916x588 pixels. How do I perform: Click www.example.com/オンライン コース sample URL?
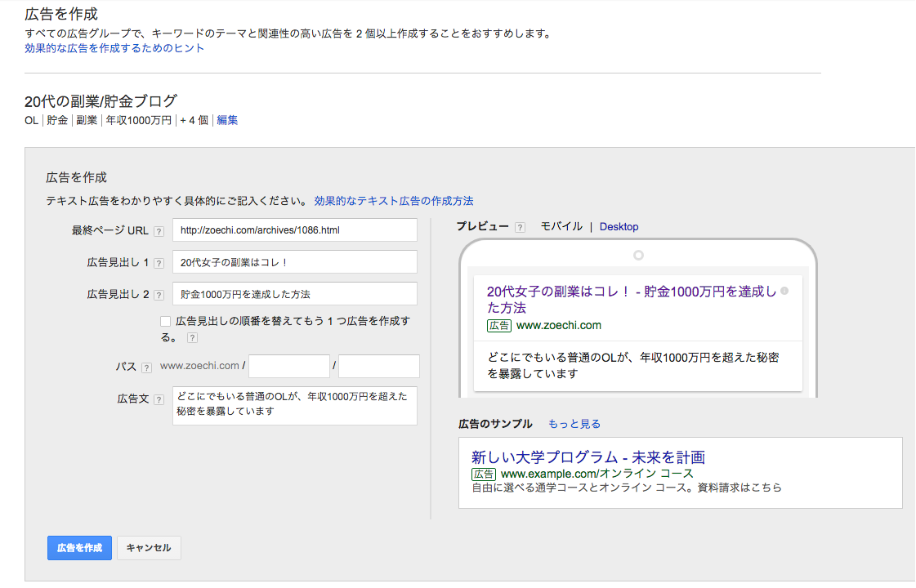[x=597, y=474]
